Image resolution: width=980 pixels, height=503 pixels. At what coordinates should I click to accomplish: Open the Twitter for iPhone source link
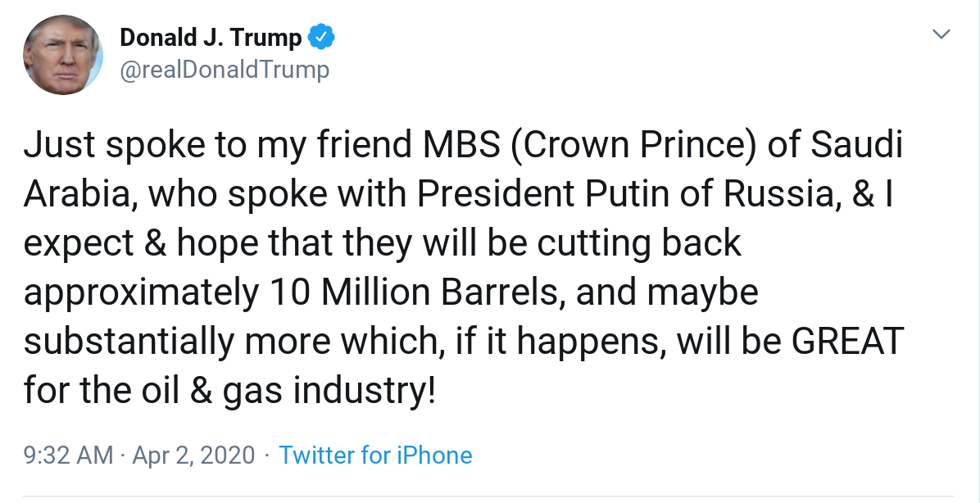tap(375, 455)
